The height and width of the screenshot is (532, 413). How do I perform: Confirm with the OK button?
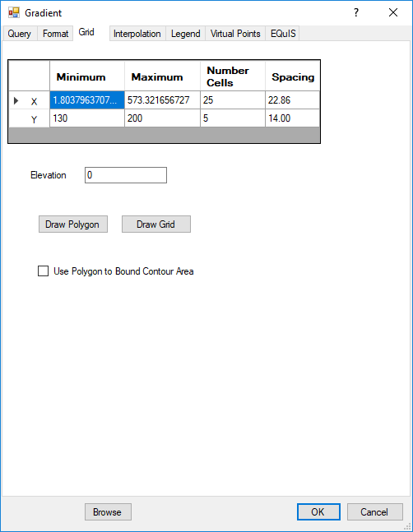(x=318, y=511)
